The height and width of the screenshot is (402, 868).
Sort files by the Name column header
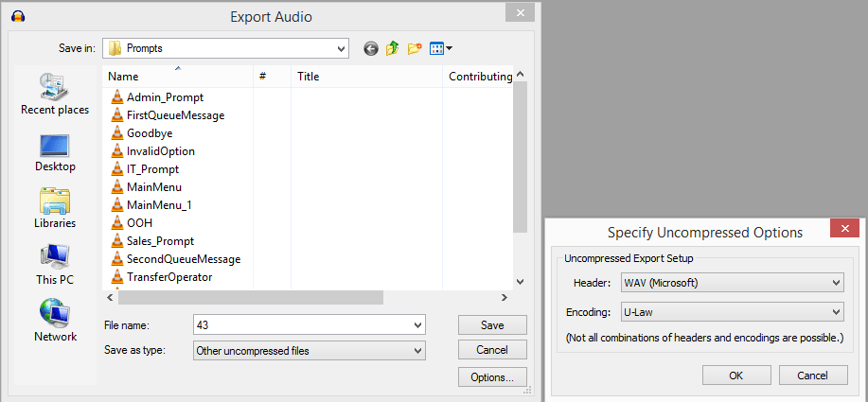coord(123,77)
